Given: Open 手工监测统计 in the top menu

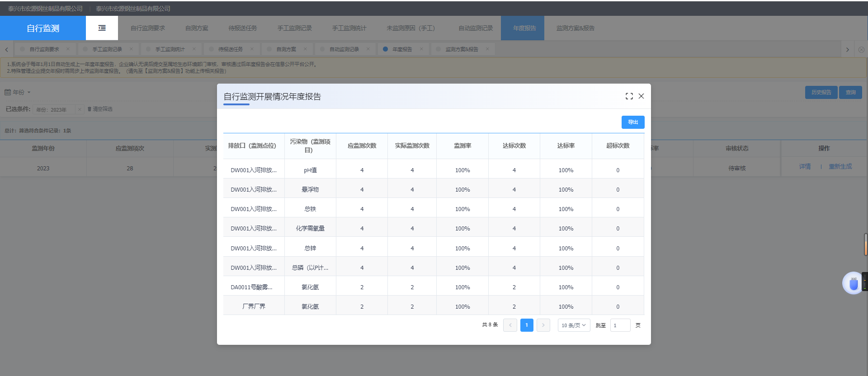Looking at the screenshot, I should click(x=349, y=28).
